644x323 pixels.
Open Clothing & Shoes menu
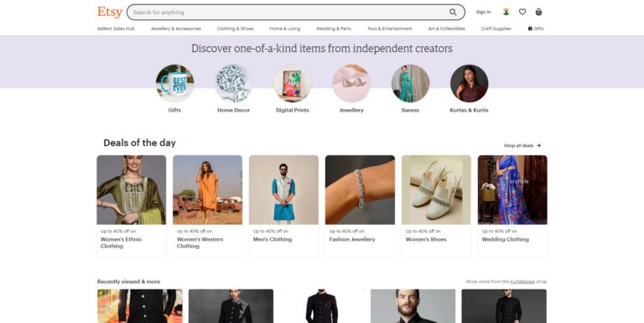pyautogui.click(x=236, y=29)
